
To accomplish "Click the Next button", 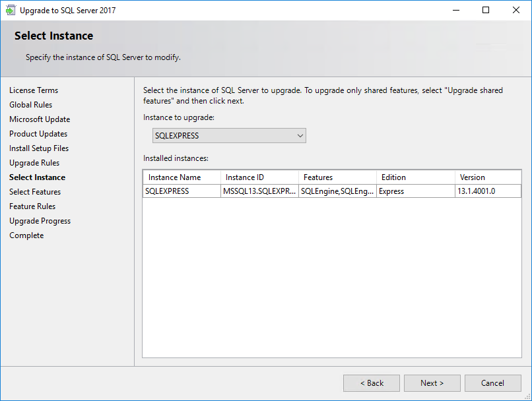I will coord(432,383).
